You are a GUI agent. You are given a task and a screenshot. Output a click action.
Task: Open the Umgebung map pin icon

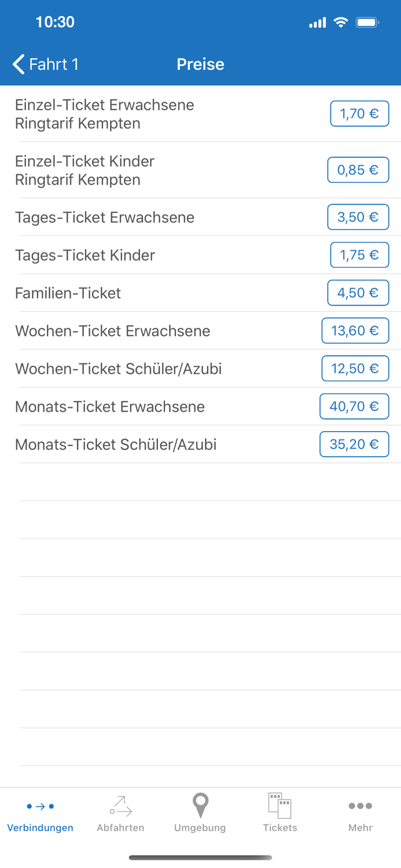coord(200,806)
